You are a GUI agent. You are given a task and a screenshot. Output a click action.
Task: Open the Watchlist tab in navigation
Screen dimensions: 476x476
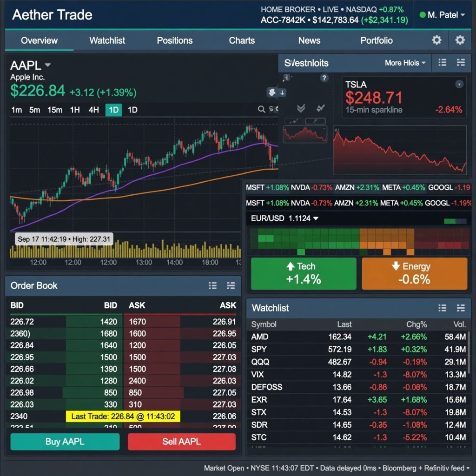tap(107, 40)
